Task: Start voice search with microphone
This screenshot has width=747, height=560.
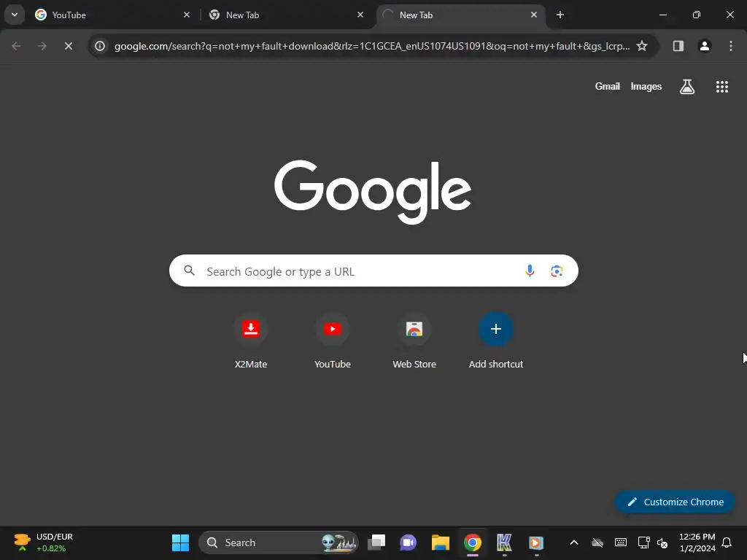Action: point(530,271)
